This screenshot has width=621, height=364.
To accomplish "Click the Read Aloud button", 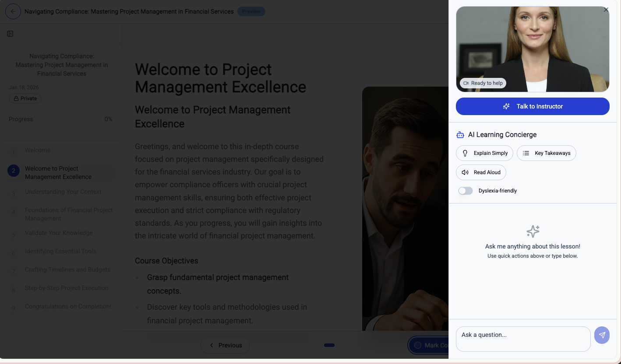I will click(x=481, y=172).
